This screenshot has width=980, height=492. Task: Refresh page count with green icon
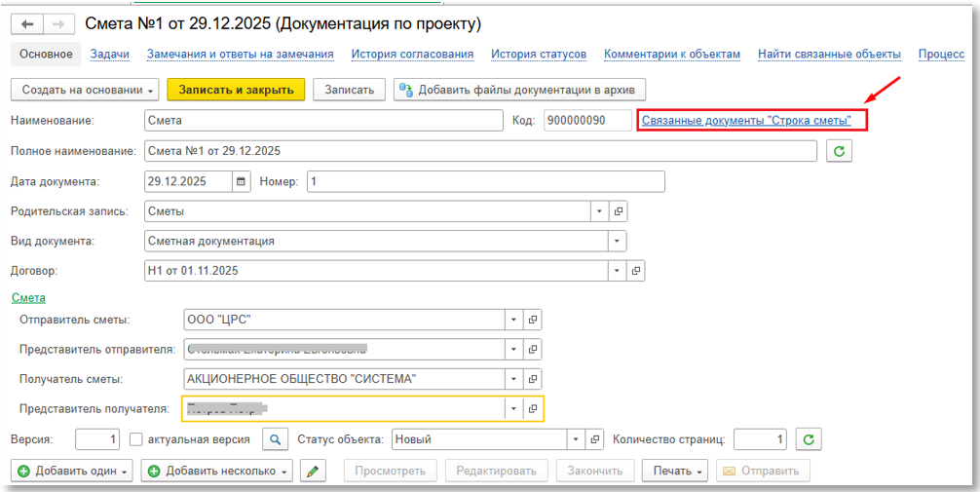pos(806,439)
